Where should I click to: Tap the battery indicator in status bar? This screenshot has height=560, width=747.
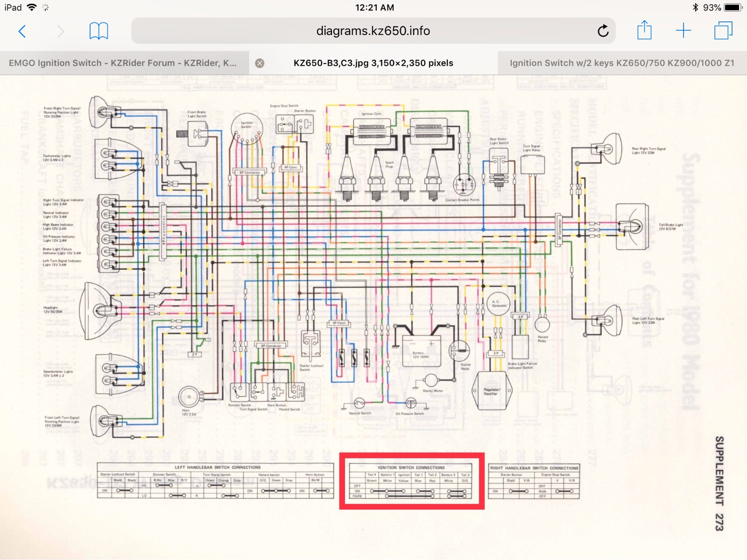(732, 7)
